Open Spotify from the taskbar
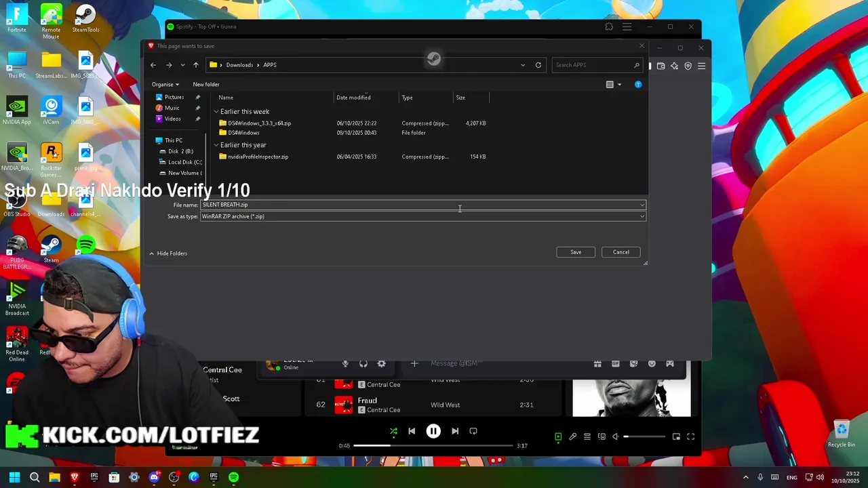 pyautogui.click(x=233, y=477)
